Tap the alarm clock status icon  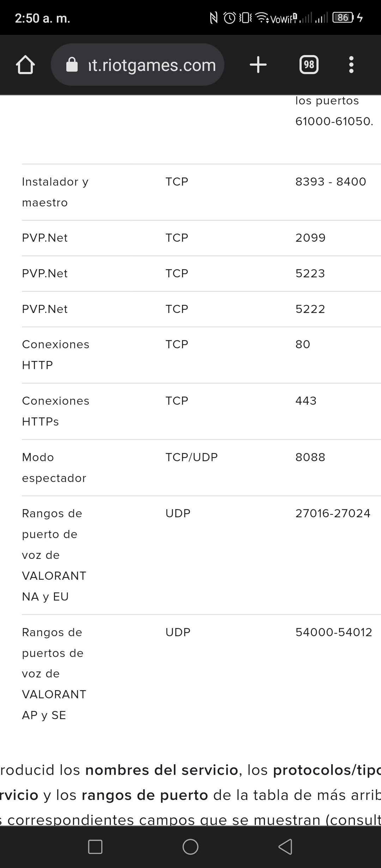click(x=230, y=17)
